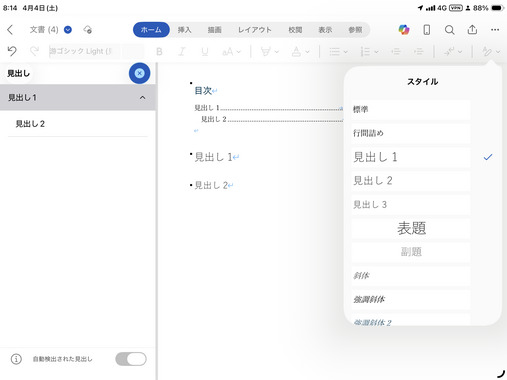Click the 見出し 1 heading in document body
Screen dimensions: 507x380
(213, 157)
